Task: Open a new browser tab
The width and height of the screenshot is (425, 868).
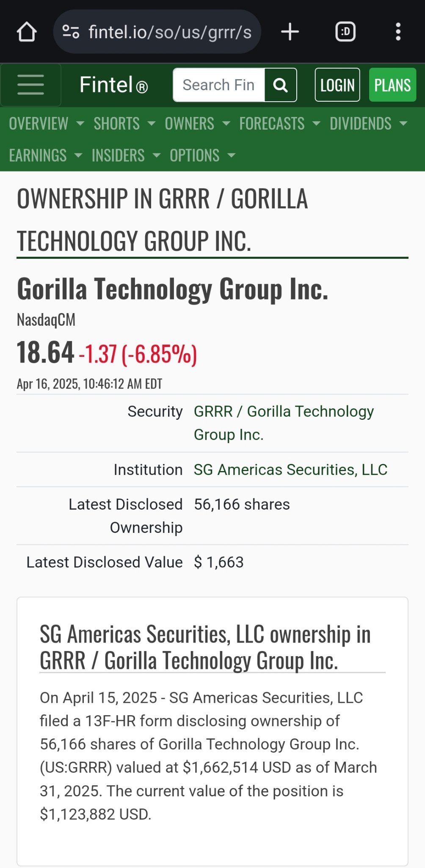Action: point(290,32)
